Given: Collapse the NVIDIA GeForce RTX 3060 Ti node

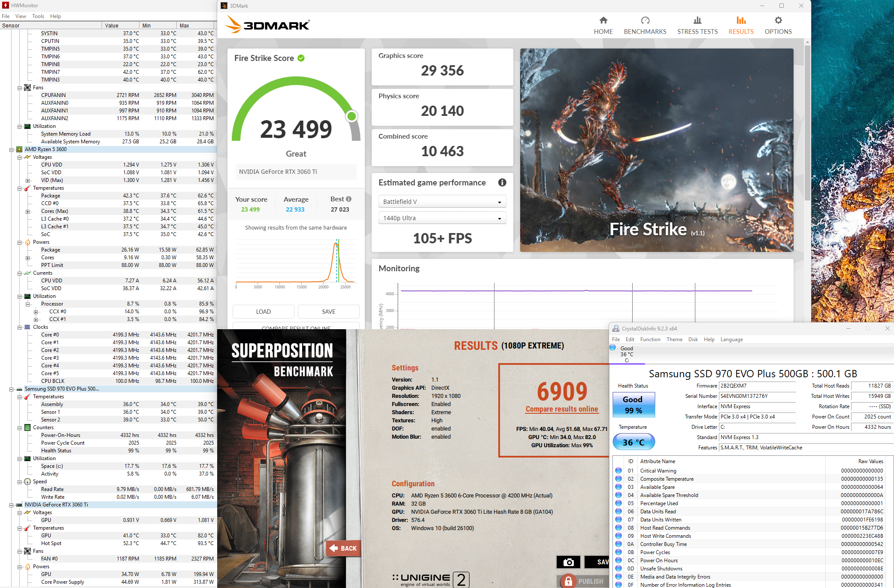Looking at the screenshot, I should (x=12, y=505).
